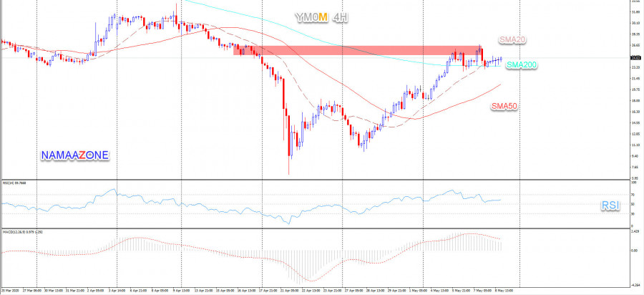This screenshot has height=295, width=644.
Task: Click the 0.00 level on MACD scale
Action: [x=634, y=251]
